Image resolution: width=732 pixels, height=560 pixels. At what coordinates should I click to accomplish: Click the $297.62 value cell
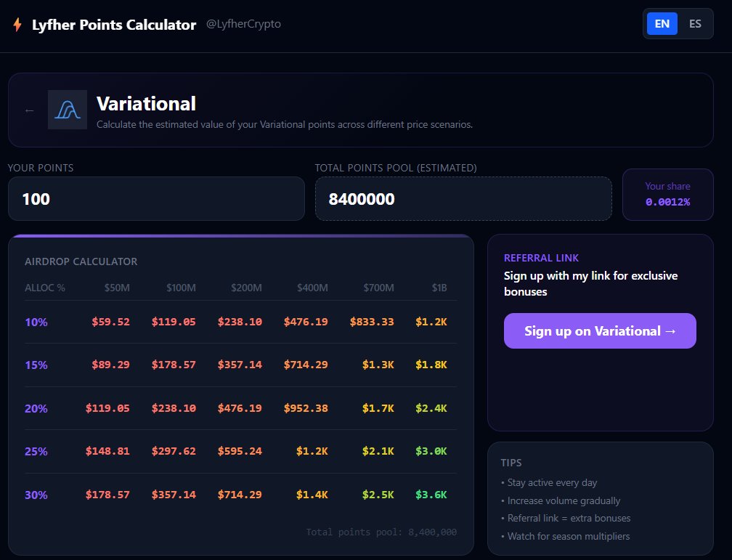click(x=174, y=451)
